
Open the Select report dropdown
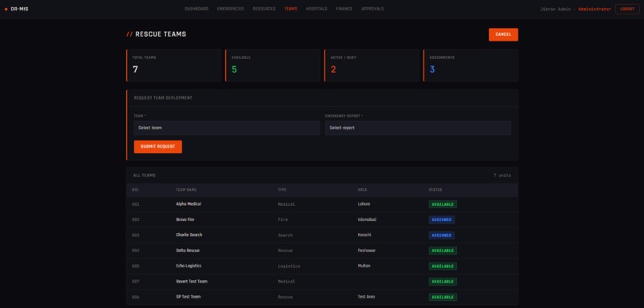tap(418, 128)
